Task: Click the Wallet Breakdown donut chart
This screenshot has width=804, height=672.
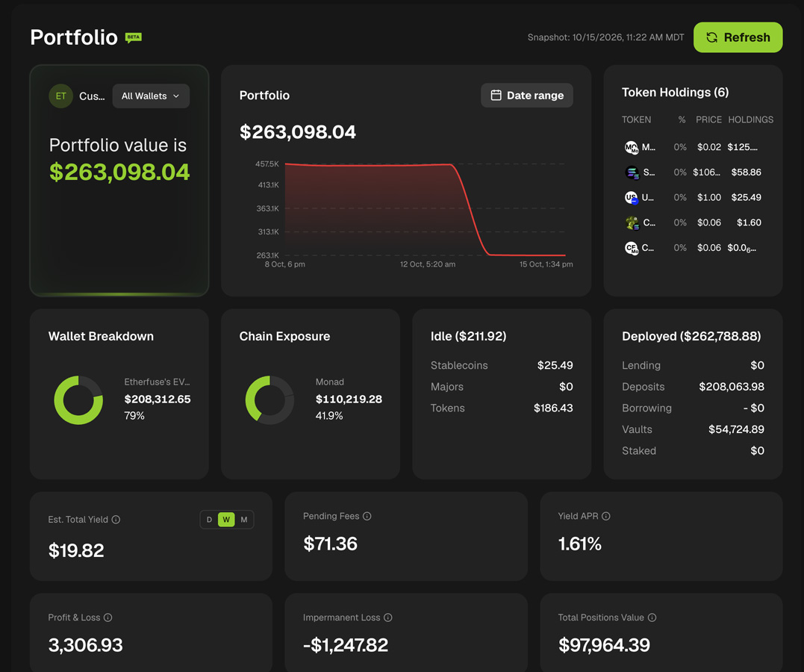Action: [78, 400]
